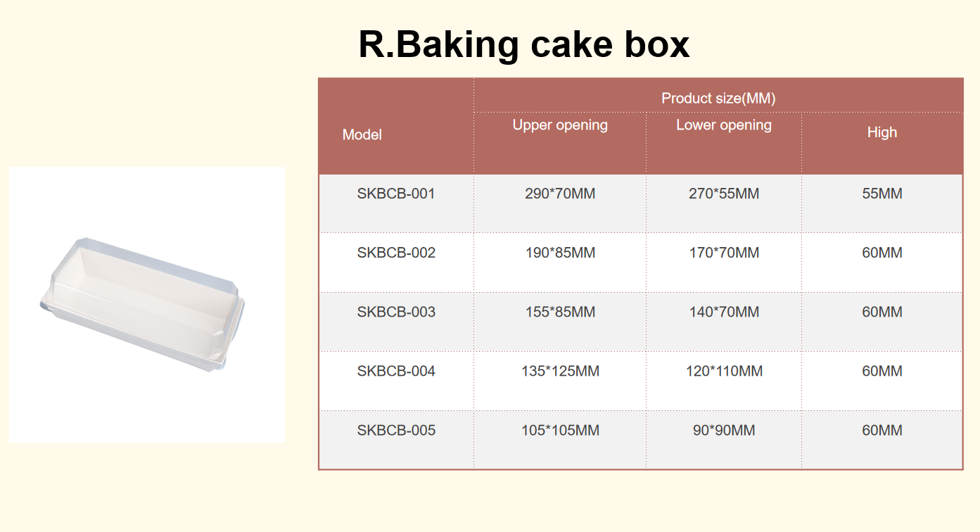Click the Product size(MM) header

(718, 98)
